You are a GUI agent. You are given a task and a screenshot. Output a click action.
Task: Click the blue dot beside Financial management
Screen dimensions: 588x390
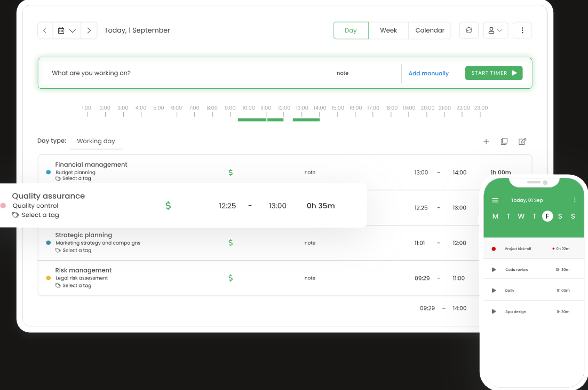(48, 173)
